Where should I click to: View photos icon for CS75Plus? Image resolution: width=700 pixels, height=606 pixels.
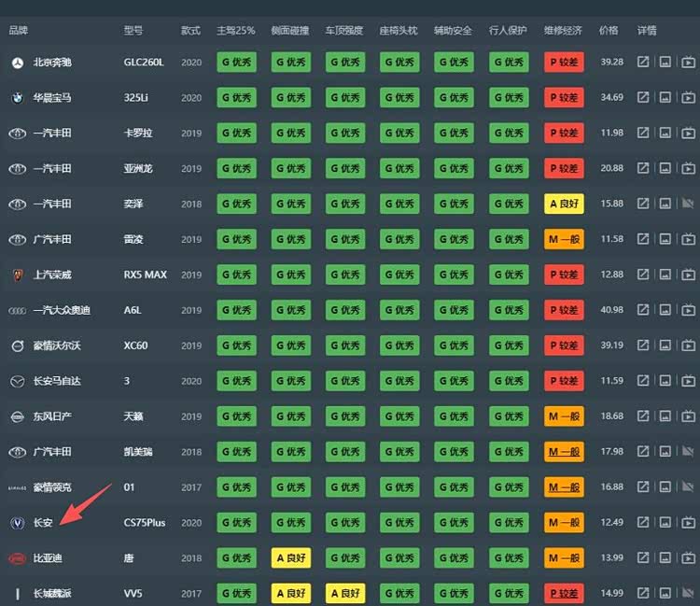pyautogui.click(x=665, y=523)
